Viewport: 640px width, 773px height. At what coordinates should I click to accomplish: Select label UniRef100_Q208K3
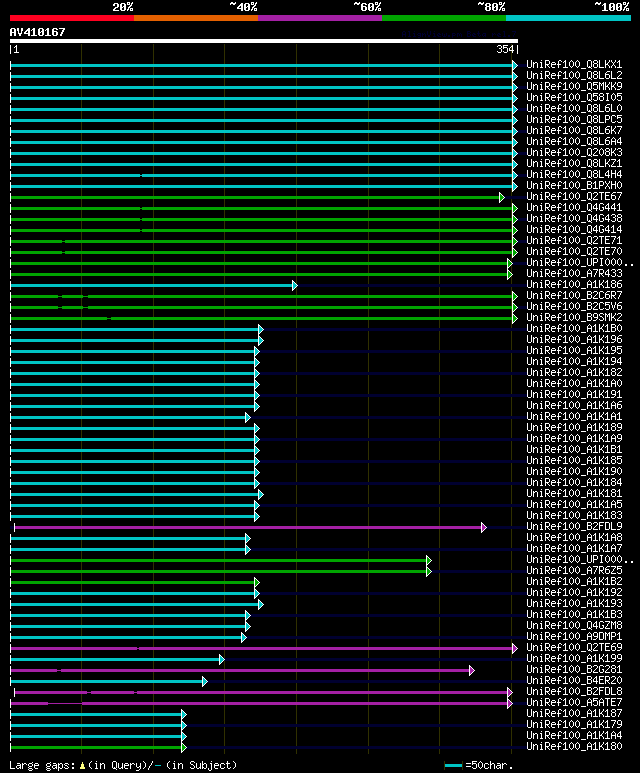574,152
